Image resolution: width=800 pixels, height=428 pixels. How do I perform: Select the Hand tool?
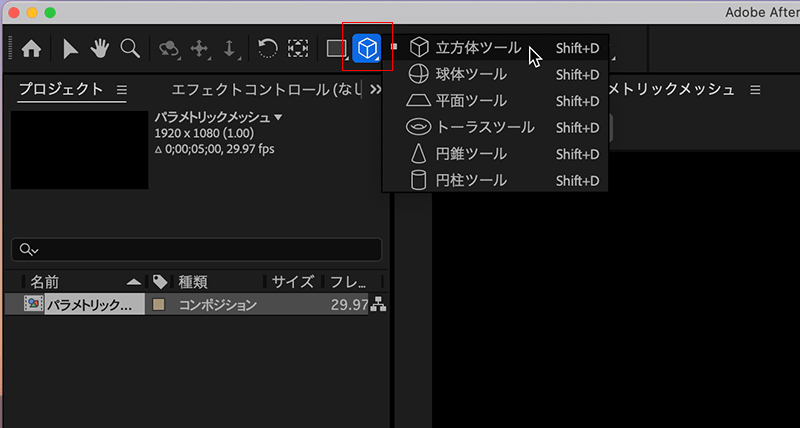(99, 47)
